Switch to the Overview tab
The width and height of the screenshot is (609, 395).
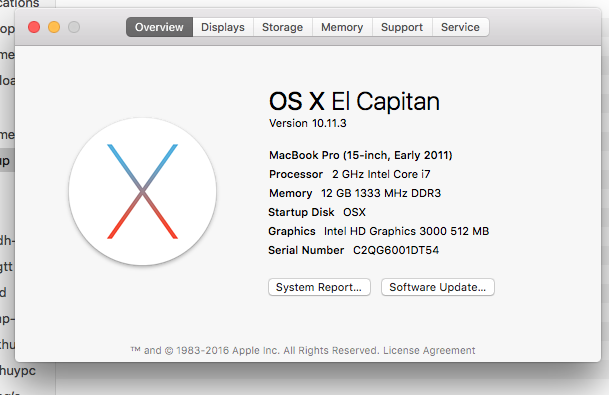(x=159, y=27)
